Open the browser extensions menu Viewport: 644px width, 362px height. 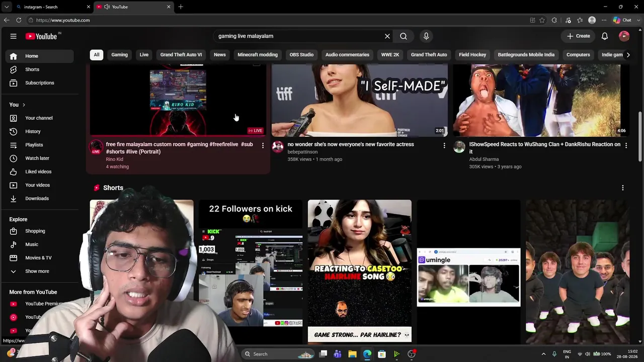[x=554, y=20]
